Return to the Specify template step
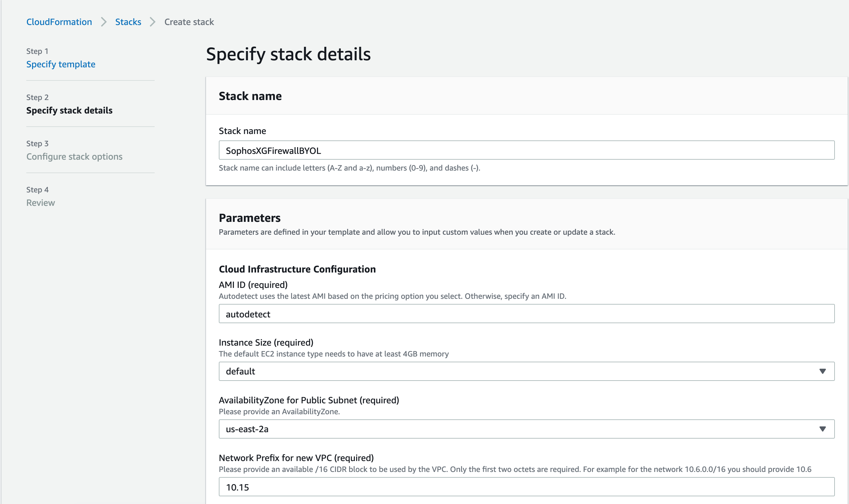Screen dimensions: 849x504 click(61, 64)
